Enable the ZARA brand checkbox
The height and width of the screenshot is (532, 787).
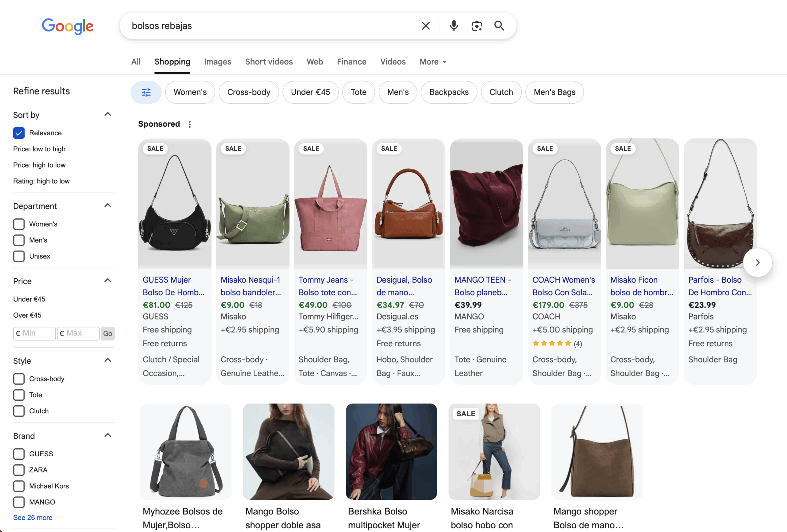click(19, 470)
